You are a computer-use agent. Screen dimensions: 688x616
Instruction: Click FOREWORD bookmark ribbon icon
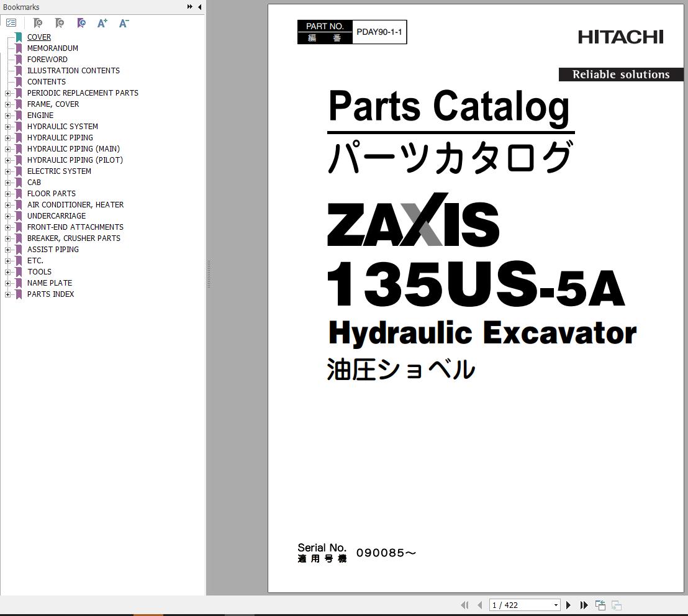coord(19,59)
